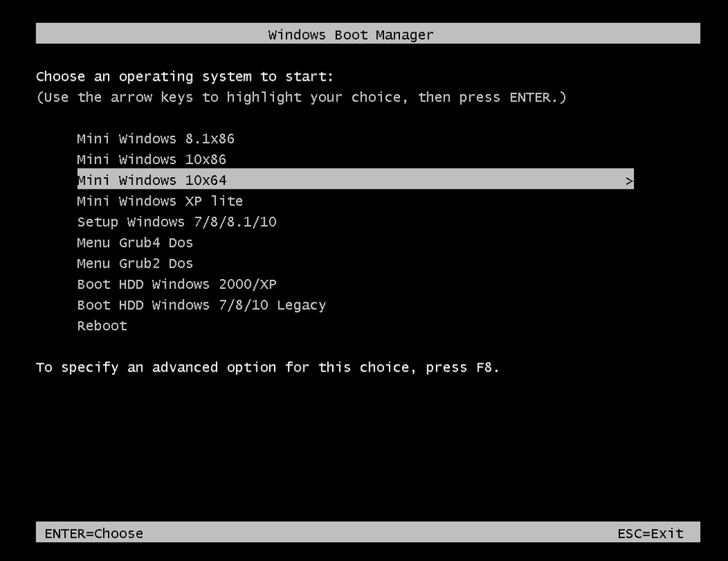Click the arrow on highlighted entry
The width and height of the screenshot is (728, 561).
coord(629,181)
